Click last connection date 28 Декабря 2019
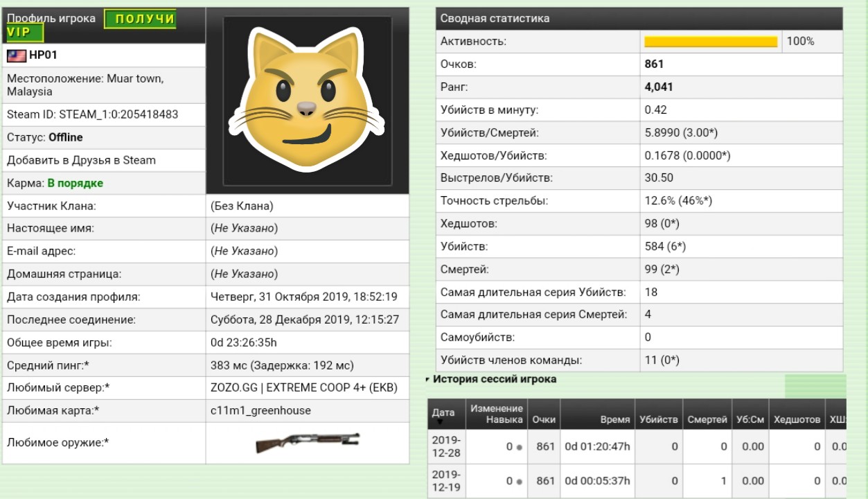The height and width of the screenshot is (499, 868). click(305, 319)
